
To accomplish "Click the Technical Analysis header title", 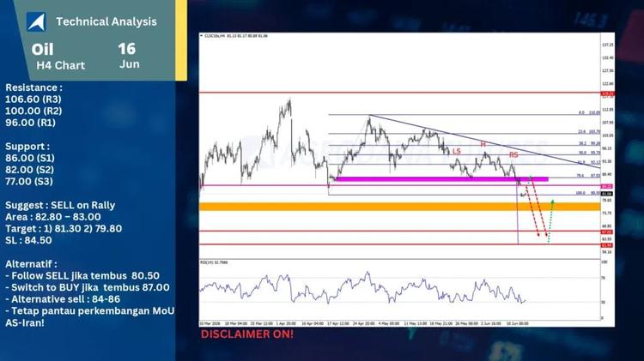I will (106, 21).
